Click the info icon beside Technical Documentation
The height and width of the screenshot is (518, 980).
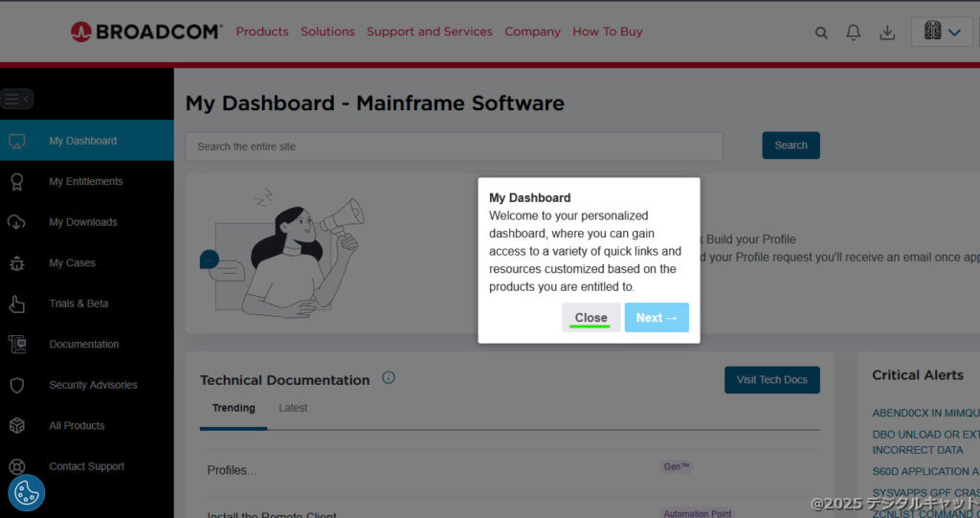(x=389, y=378)
